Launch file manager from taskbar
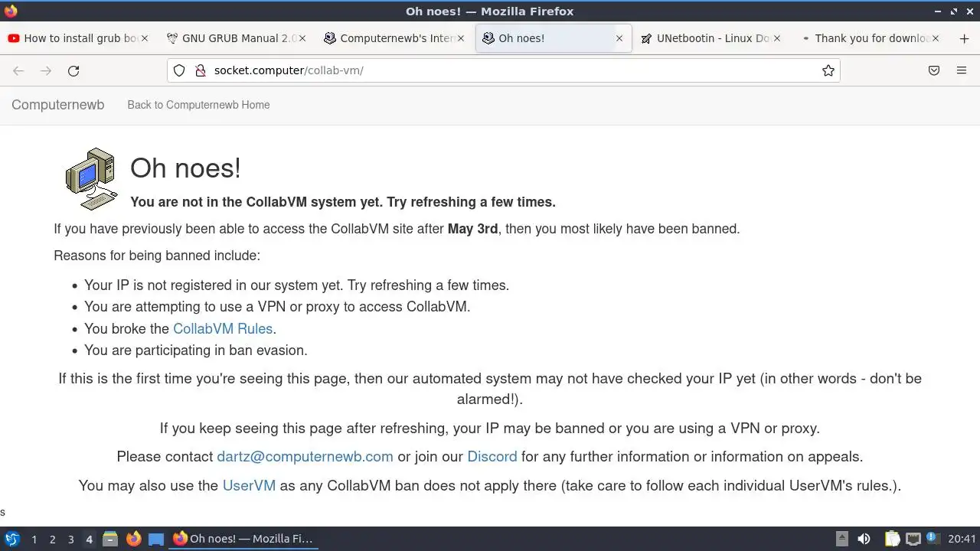This screenshot has height=551, width=980. (x=110, y=539)
